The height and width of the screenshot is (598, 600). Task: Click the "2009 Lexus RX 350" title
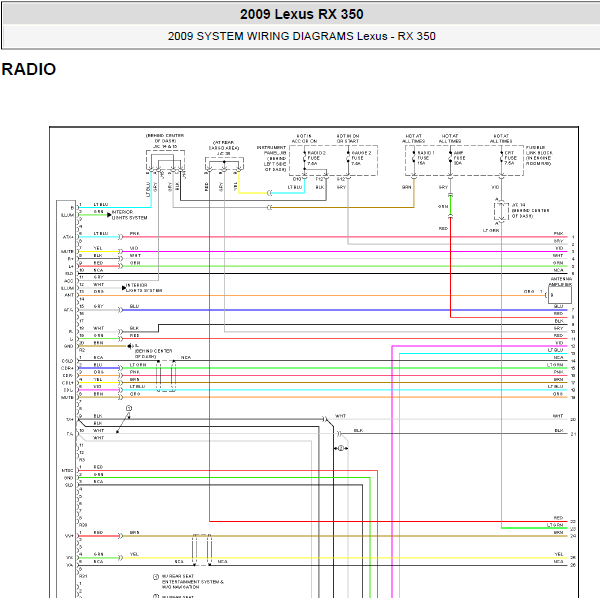[302, 14]
